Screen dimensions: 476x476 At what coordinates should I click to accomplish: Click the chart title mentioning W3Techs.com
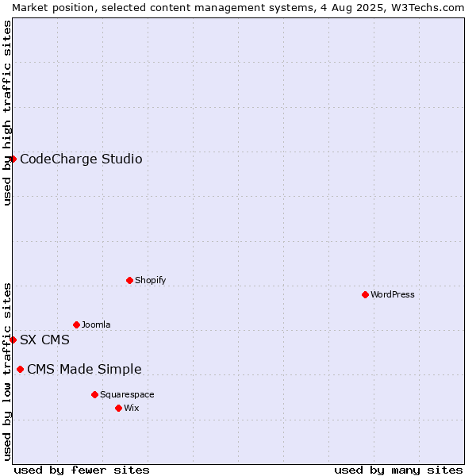coord(238,8)
